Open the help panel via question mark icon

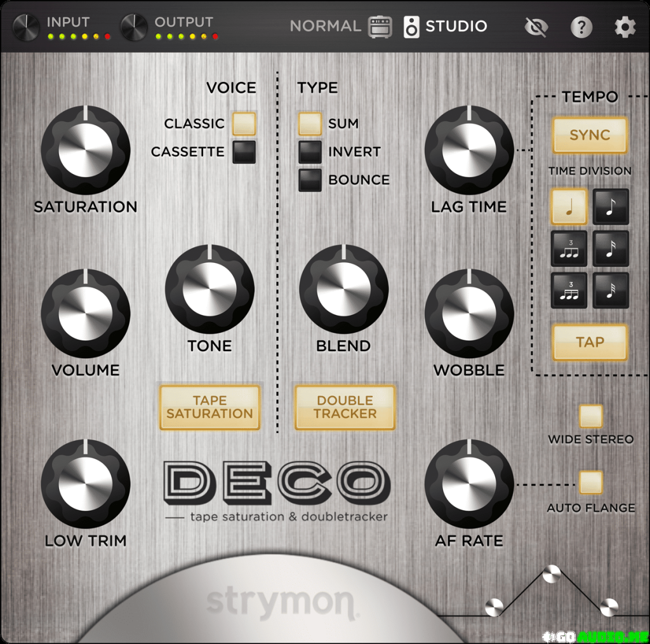(x=580, y=27)
